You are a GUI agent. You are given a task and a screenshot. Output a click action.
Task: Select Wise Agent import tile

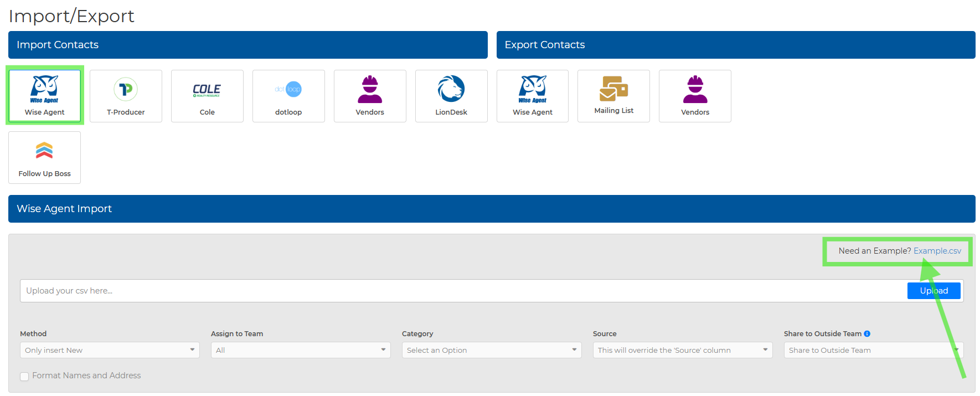click(x=44, y=96)
